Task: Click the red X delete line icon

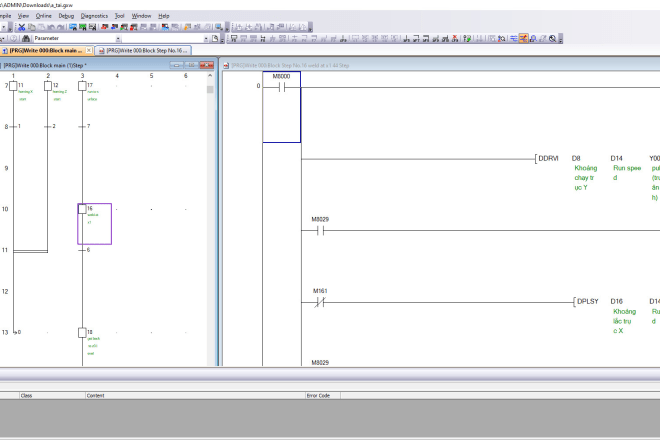Action: [x=455, y=38]
